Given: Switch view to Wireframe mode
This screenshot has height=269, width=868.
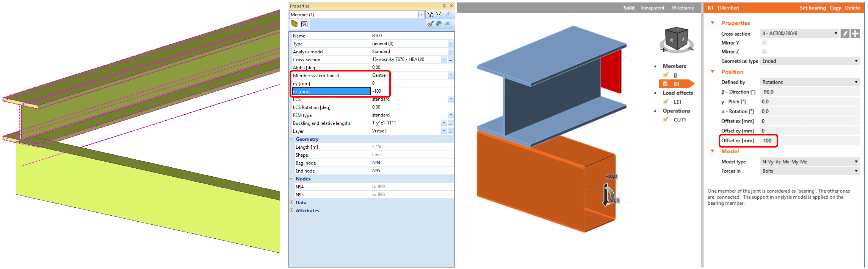Looking at the screenshot, I should pos(683,8).
